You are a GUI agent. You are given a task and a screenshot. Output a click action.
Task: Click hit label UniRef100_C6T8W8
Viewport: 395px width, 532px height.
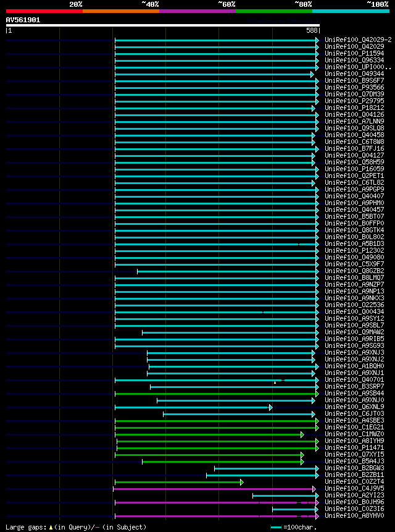[x=354, y=142]
